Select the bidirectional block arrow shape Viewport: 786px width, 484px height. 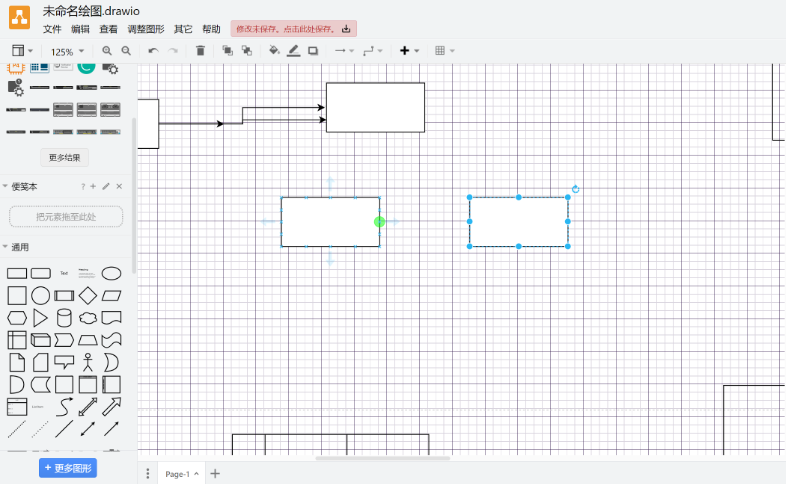[x=88, y=406]
